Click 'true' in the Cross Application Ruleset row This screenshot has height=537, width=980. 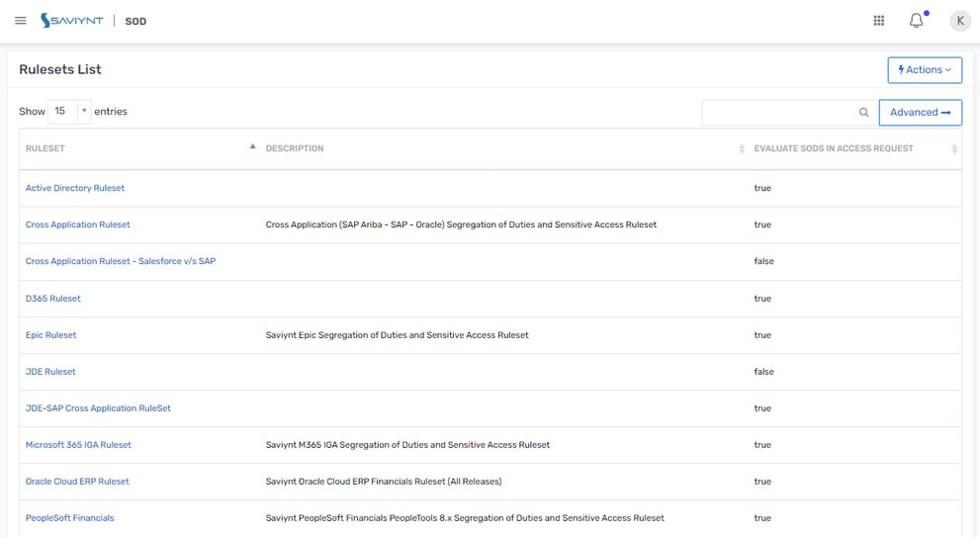(762, 224)
